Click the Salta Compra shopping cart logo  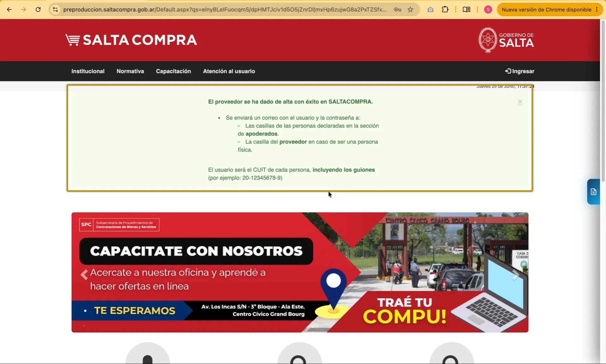click(131, 40)
